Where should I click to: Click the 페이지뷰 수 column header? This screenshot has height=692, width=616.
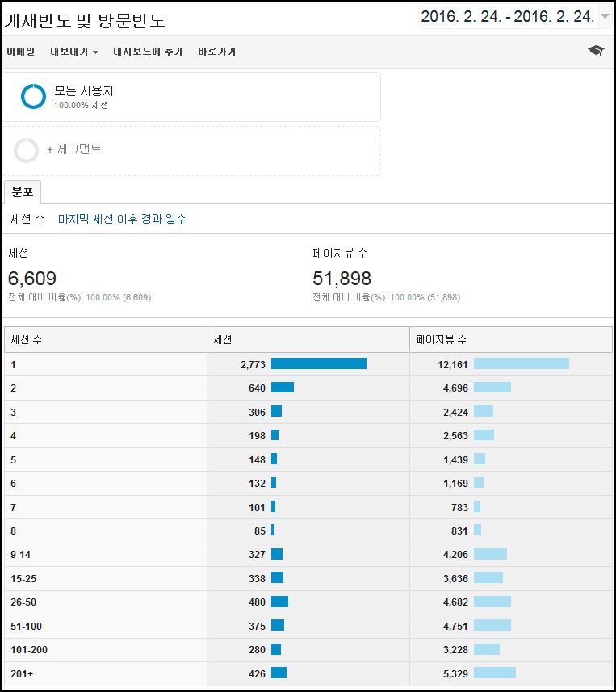(x=441, y=340)
